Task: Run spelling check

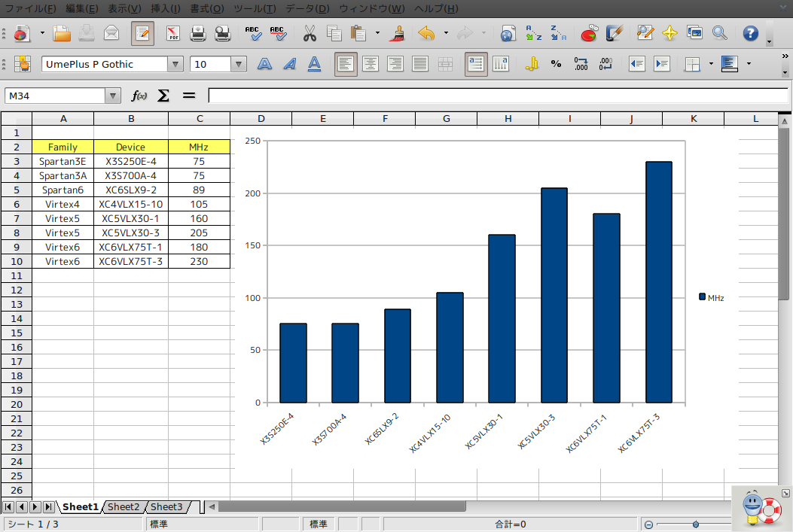Action: [x=253, y=34]
